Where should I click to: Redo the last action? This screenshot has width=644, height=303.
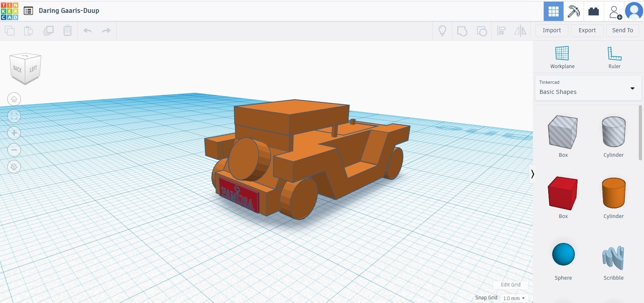point(106,31)
